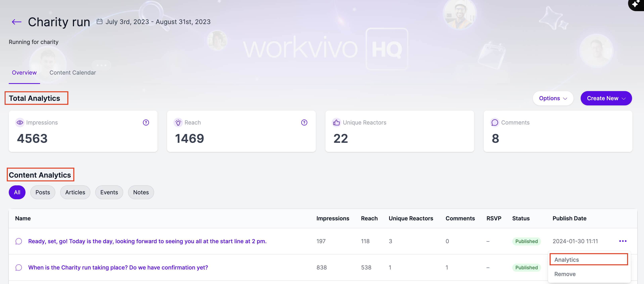The width and height of the screenshot is (644, 284).
Task: Switch to the Content Calendar tab
Action: coord(72,73)
